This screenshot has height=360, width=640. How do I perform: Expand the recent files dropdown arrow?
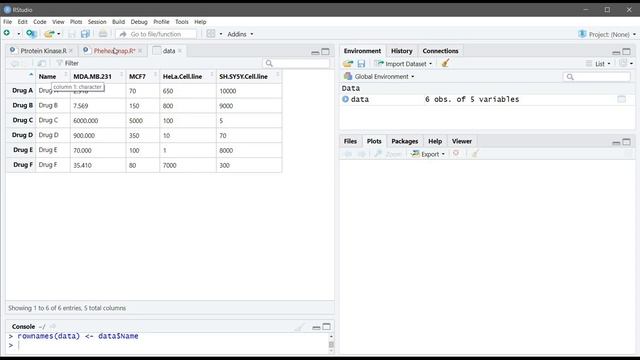(x=59, y=34)
